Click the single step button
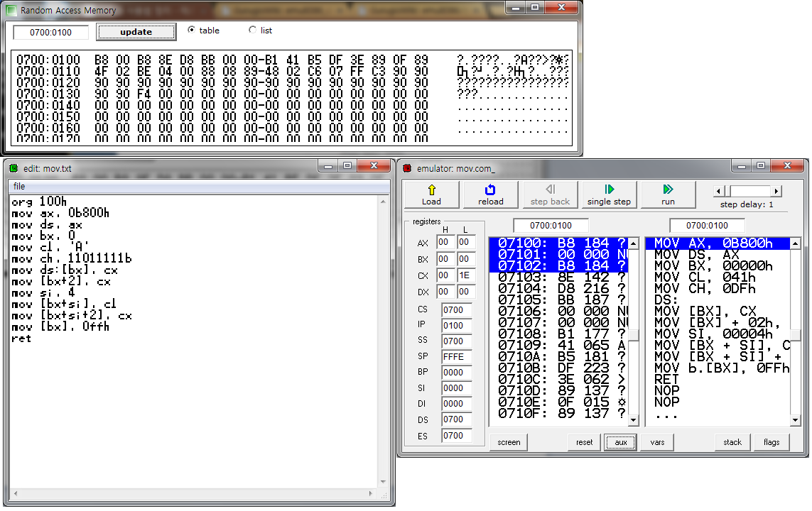This screenshot has width=812, height=511. (609, 194)
